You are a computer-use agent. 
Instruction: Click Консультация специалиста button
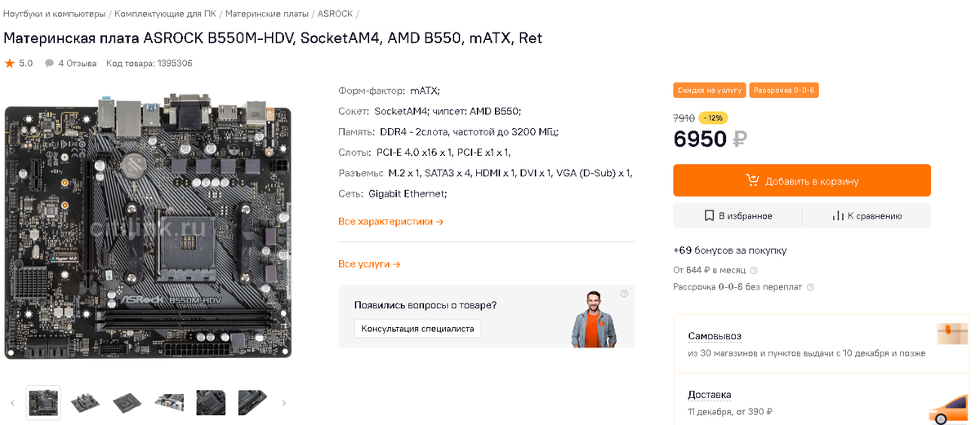point(417,328)
